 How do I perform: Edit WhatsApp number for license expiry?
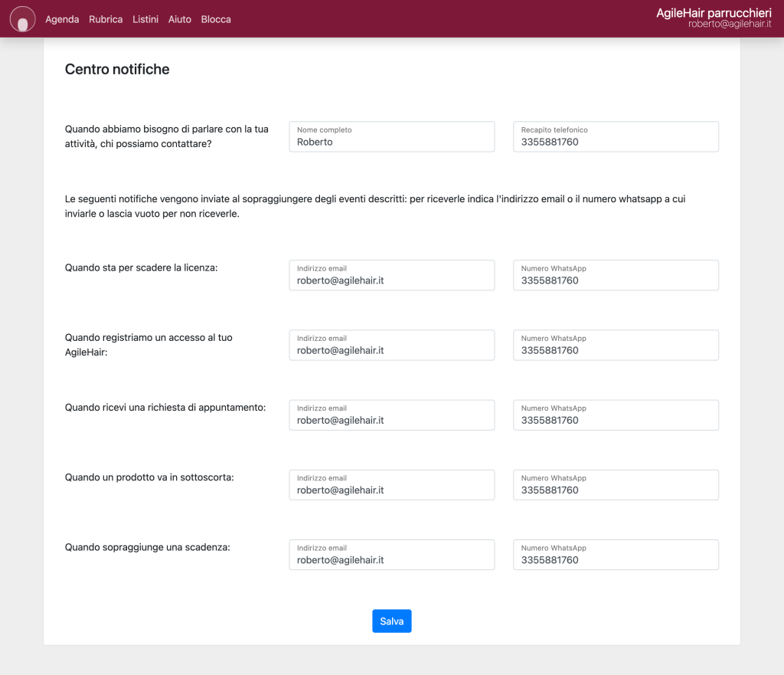(x=616, y=276)
